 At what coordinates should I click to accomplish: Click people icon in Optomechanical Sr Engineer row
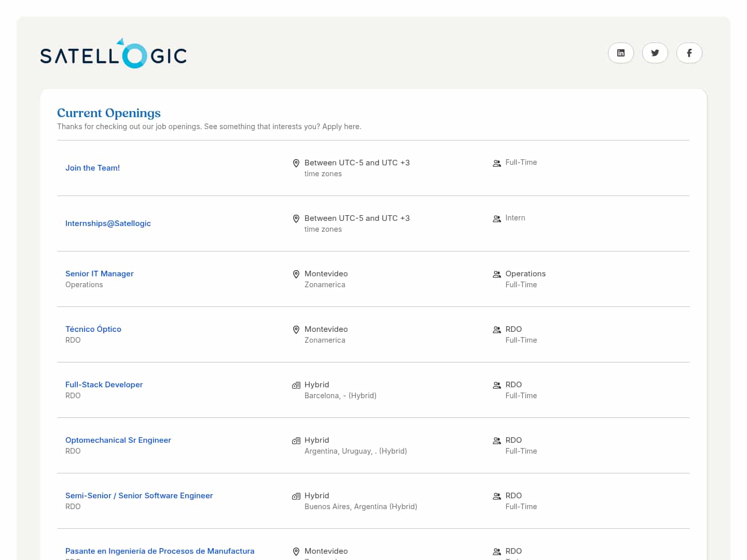[497, 441]
